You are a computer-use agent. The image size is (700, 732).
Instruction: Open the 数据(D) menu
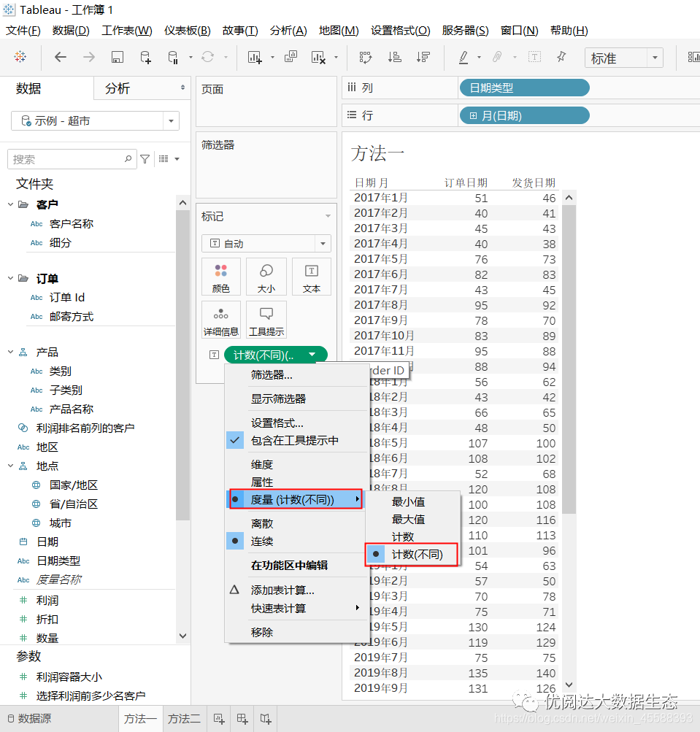coord(71,31)
